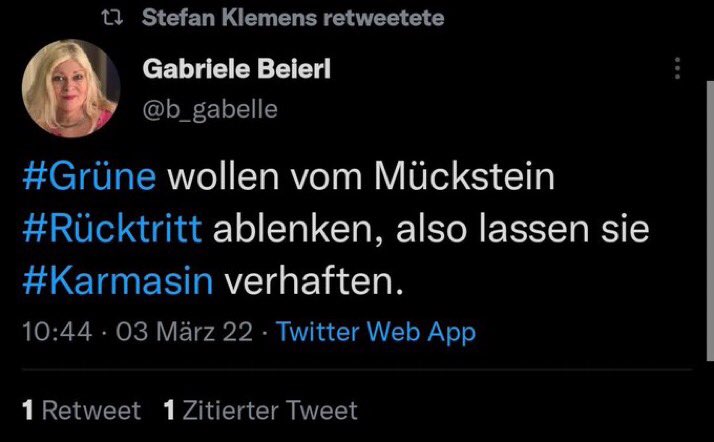Show the 1 Zitierter Tweet list

[259, 410]
